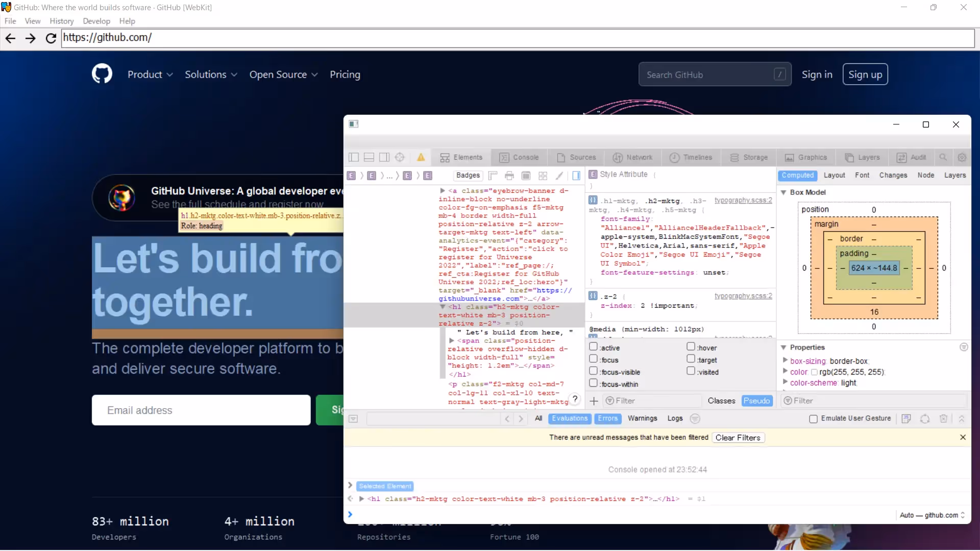Click the color swatch next to rgb(255, 255, 255)
Viewport: 980px width, 551px height.
(x=814, y=372)
